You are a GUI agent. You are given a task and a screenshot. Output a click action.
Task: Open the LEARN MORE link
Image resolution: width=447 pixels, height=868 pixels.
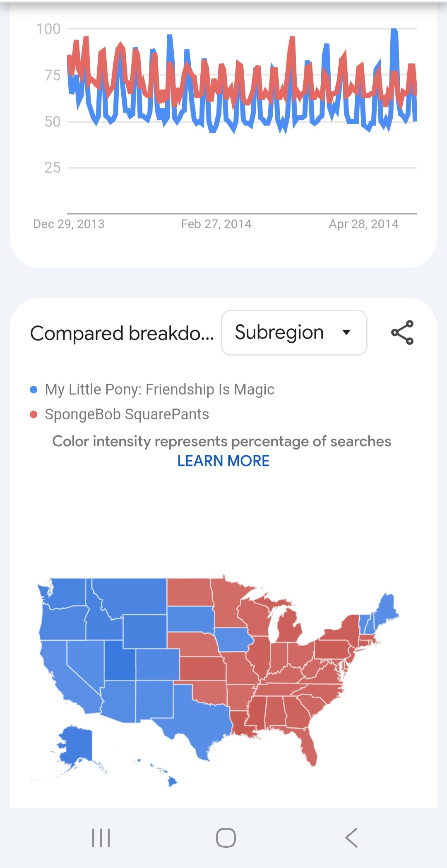click(223, 461)
